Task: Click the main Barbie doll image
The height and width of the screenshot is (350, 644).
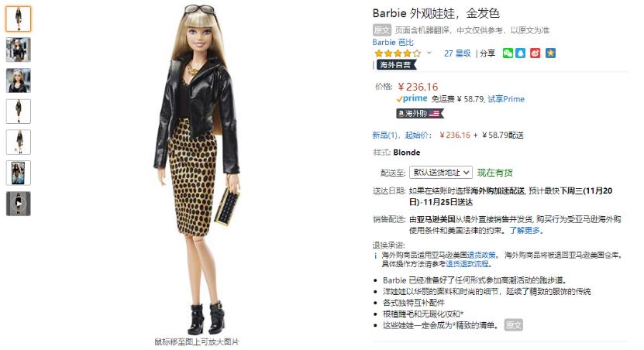Action: point(196,170)
